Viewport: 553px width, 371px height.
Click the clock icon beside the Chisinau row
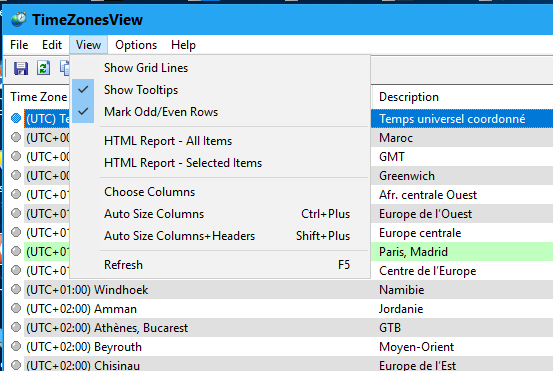(x=16, y=365)
